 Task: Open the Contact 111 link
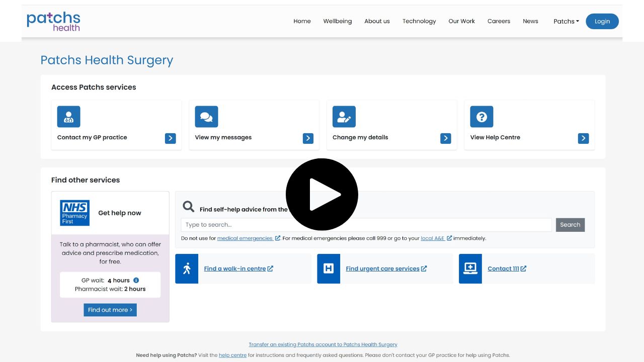503,268
